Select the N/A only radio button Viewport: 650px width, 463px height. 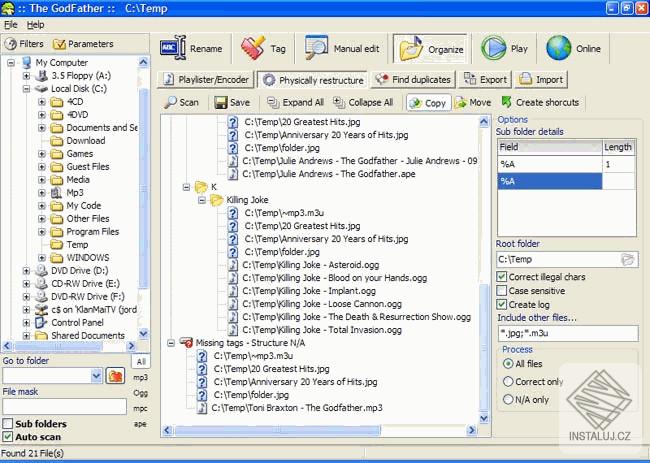click(x=507, y=399)
